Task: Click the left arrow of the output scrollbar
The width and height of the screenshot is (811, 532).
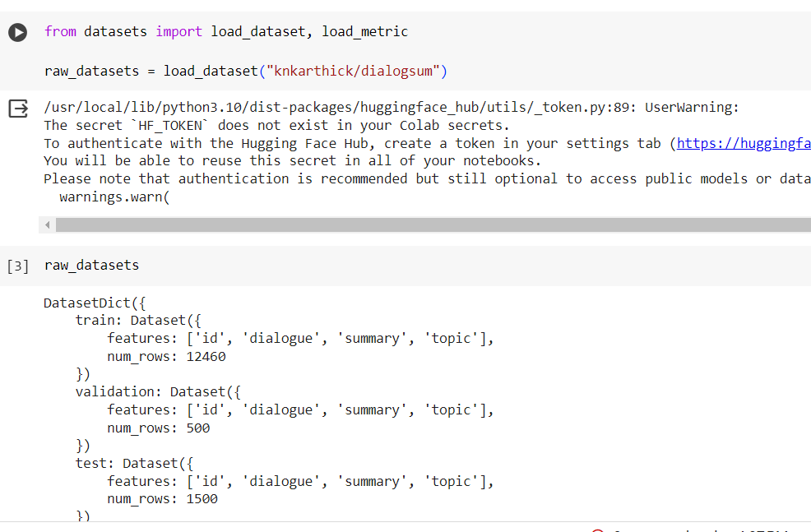Action: pyautogui.click(x=48, y=224)
